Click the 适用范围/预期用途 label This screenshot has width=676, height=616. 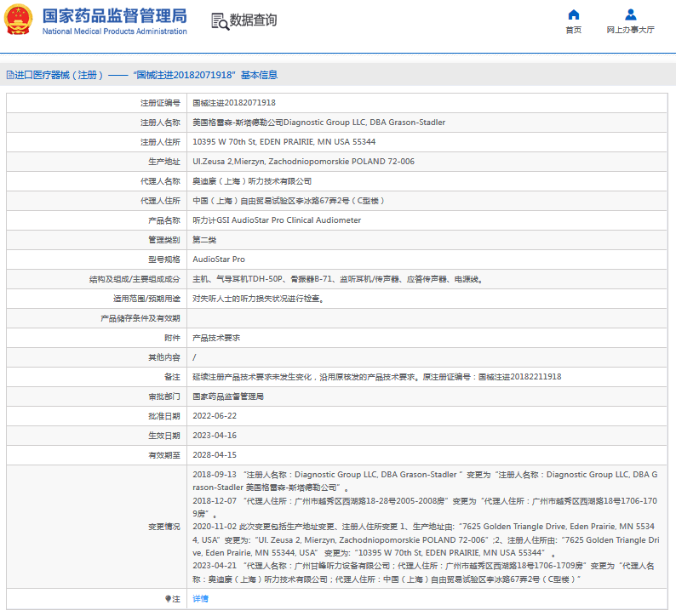(x=146, y=299)
